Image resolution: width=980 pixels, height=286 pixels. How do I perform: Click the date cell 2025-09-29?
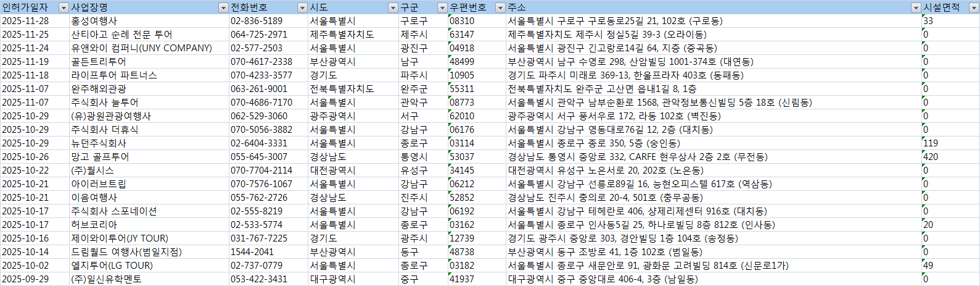coord(35,279)
